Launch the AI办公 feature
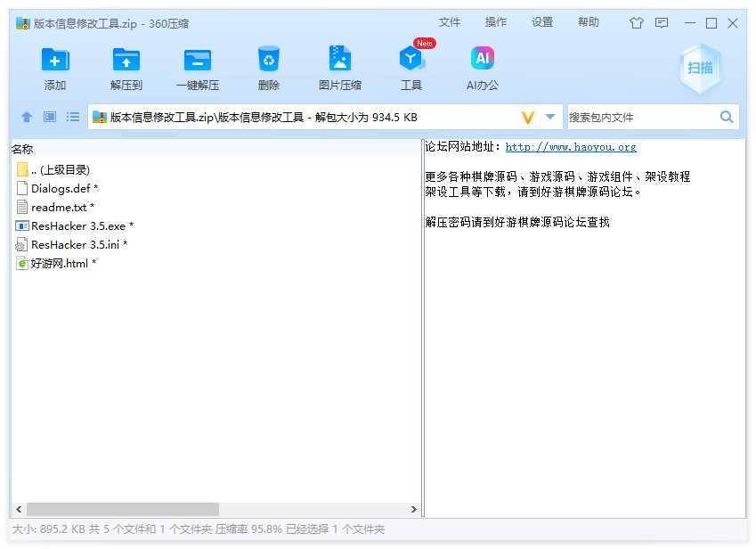The width and height of the screenshot is (756, 549). (482, 61)
